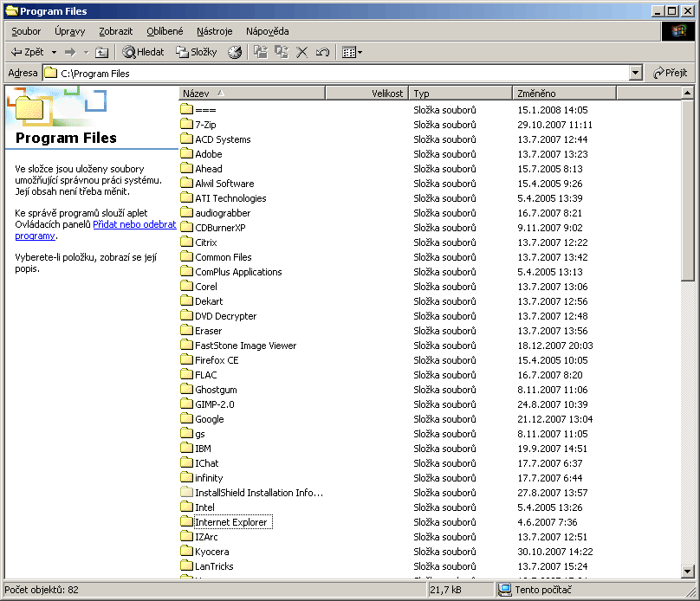The width and height of the screenshot is (700, 601).
Task: Select the Common Files folder icon
Action: [186, 256]
